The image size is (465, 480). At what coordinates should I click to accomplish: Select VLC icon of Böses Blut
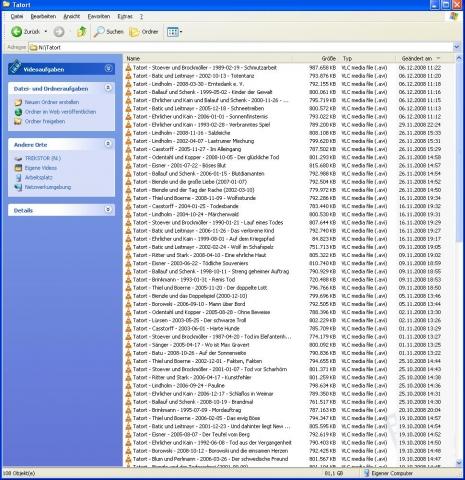(128, 165)
